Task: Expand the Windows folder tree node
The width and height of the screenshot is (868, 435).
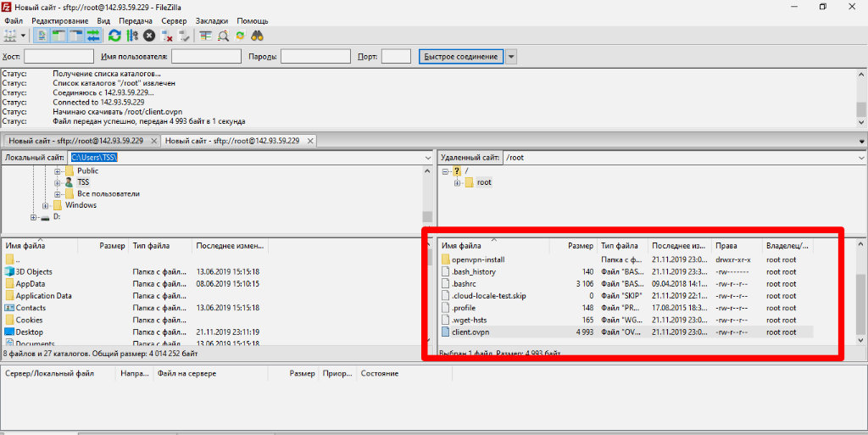Action: click(x=46, y=205)
